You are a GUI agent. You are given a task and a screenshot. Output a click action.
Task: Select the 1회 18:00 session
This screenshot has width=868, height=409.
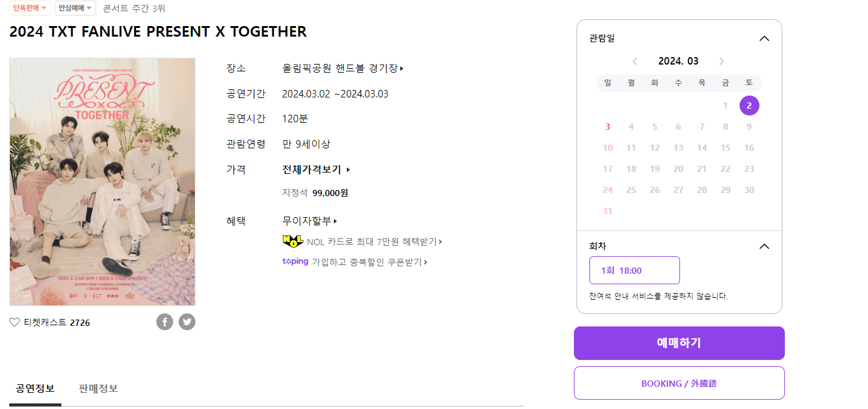click(634, 270)
